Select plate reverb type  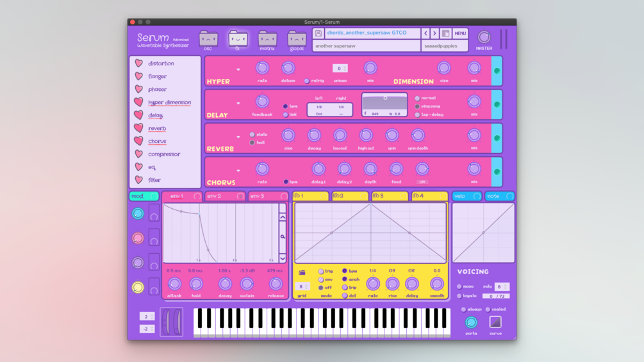[x=252, y=135]
